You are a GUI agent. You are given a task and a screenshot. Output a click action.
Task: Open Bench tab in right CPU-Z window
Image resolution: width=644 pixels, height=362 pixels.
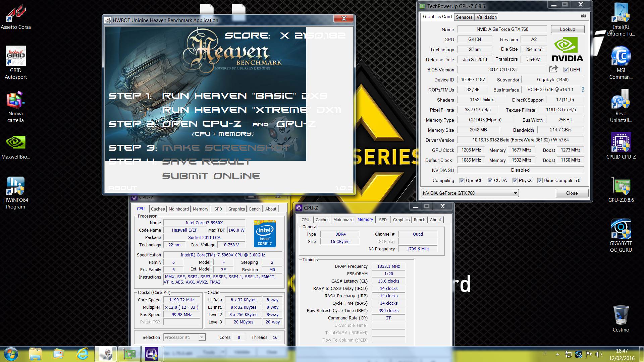tap(419, 220)
